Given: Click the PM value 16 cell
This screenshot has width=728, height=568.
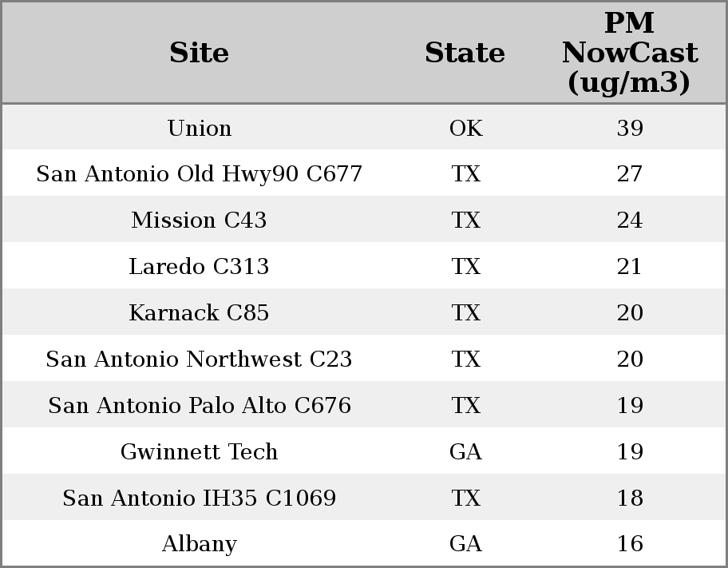Looking at the screenshot, I should click(630, 543).
